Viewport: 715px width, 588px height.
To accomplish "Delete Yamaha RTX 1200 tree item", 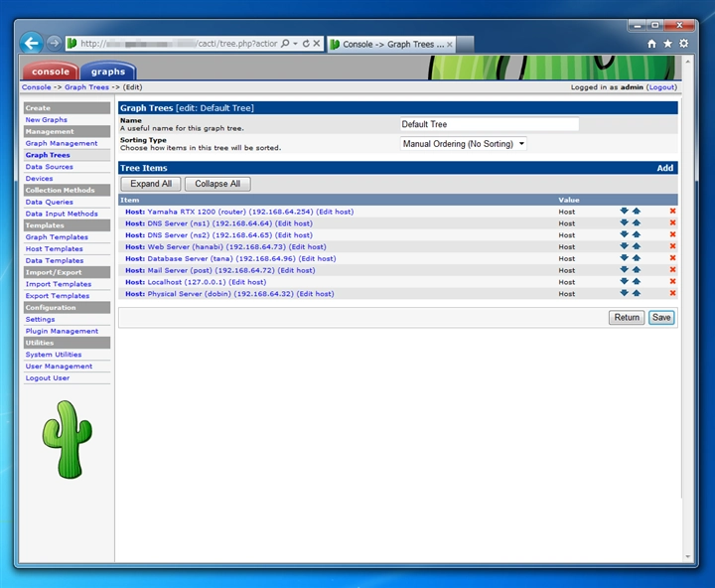I will point(672,211).
